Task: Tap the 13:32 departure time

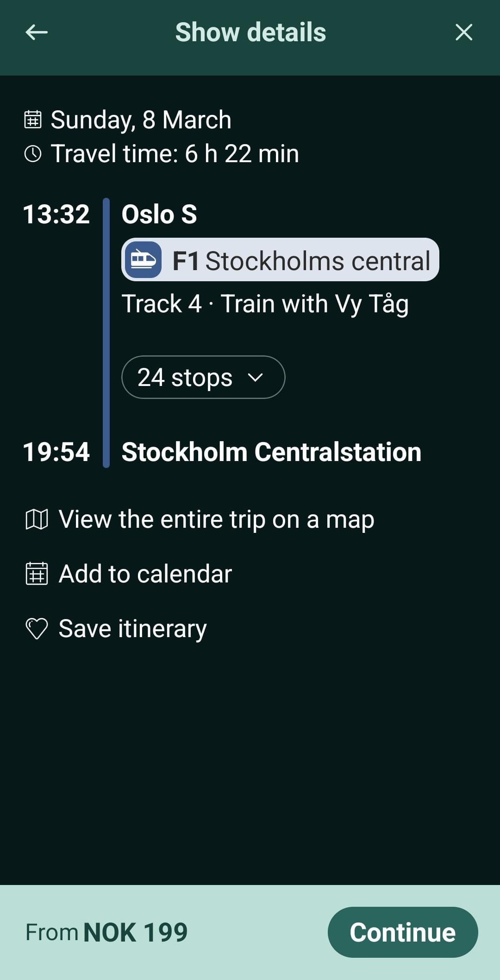Action: pos(56,214)
